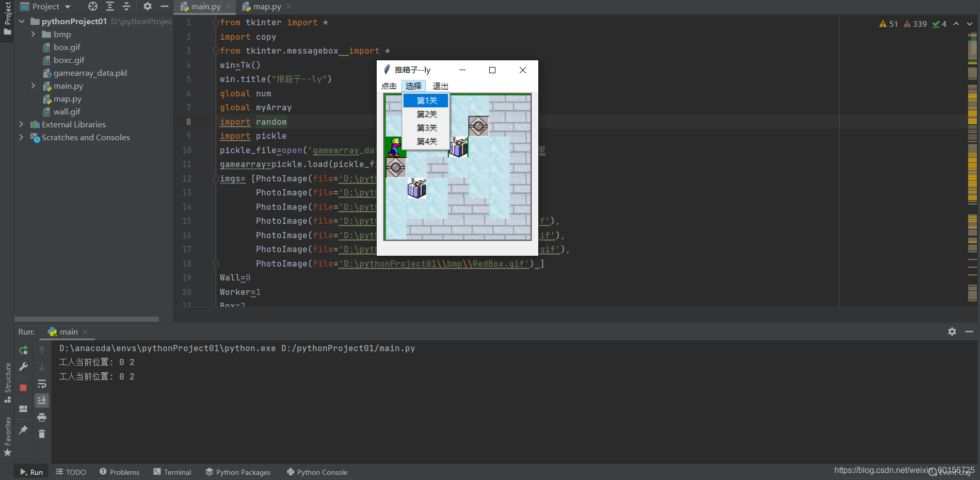Click the upper right target tile in game
The height and width of the screenshot is (480, 980).
478,126
